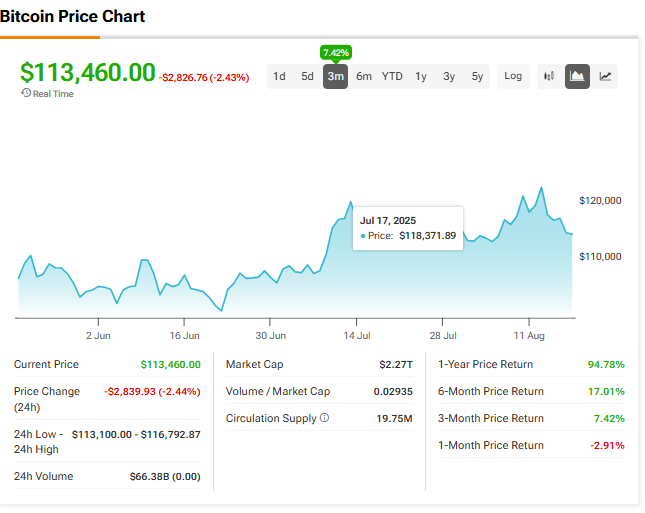The height and width of the screenshot is (513, 645).
Task: Click the Jul 17, 2025 tooltip date
Action: point(388,221)
